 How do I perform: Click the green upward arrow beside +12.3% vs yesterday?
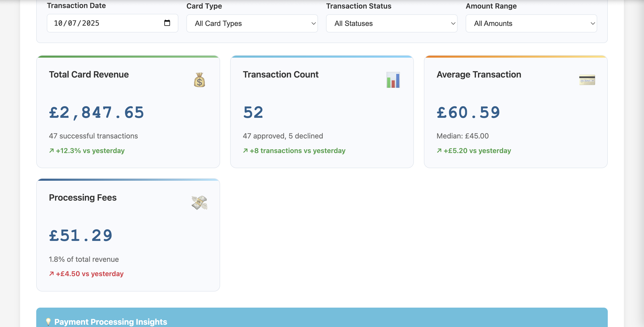[51, 151]
